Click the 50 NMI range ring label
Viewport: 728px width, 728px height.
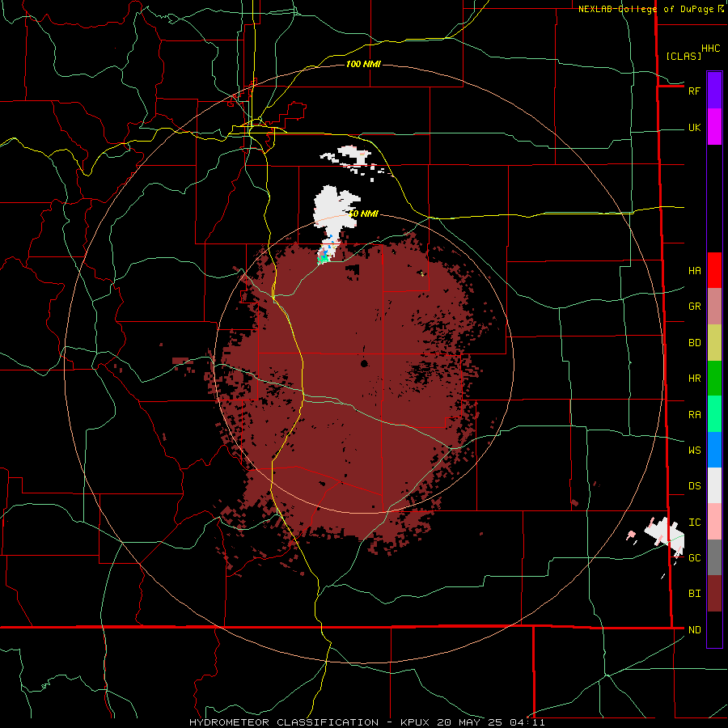363,214
